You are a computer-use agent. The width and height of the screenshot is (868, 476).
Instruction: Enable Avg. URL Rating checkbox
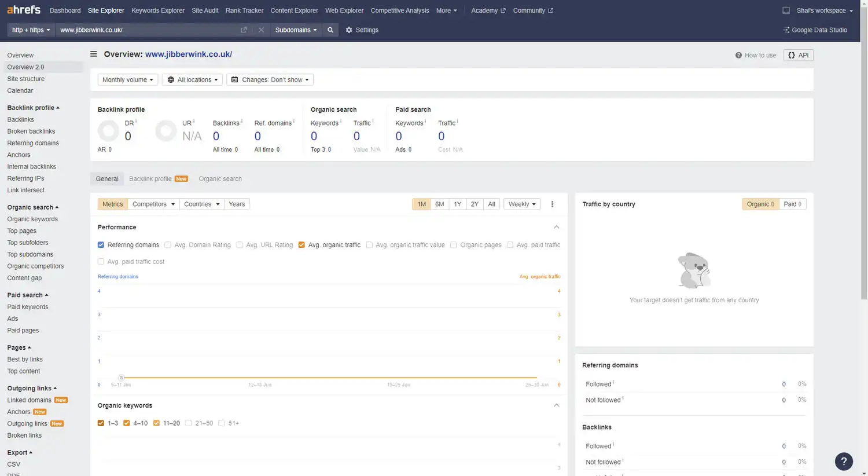[240, 245]
